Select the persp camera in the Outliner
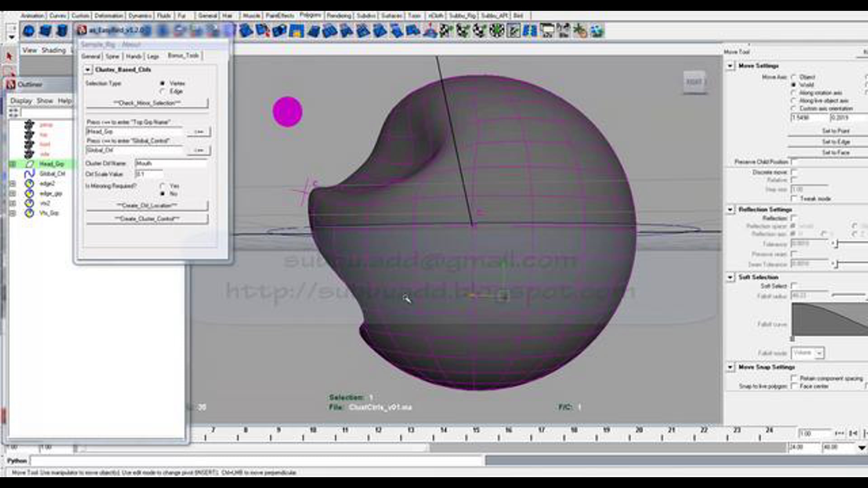868x488 pixels. (x=46, y=125)
